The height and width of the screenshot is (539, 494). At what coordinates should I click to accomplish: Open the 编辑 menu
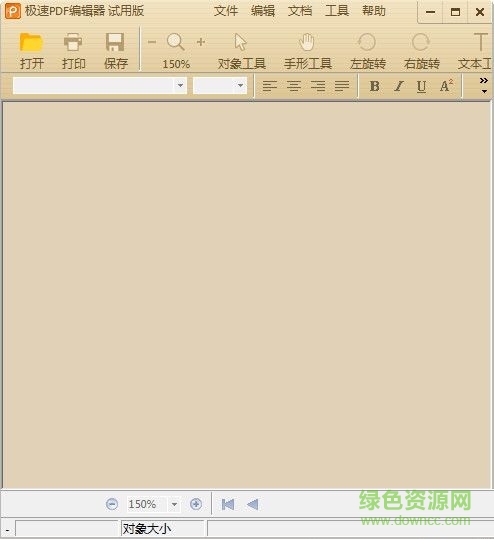click(x=263, y=11)
